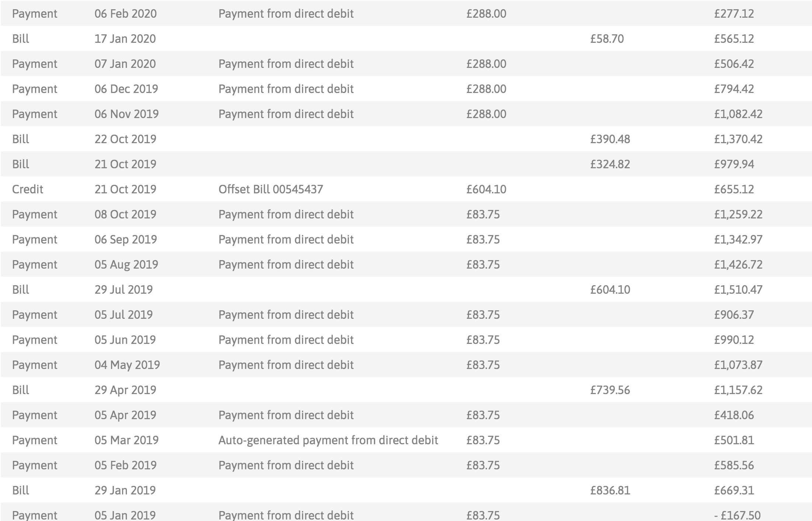The width and height of the screenshot is (812, 521).
Task: Click the £1,510.47 balance figure
Action: click(738, 290)
